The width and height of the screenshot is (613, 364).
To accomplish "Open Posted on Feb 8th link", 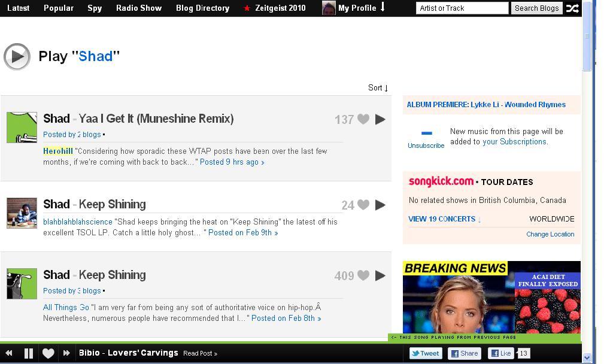I will (286, 318).
